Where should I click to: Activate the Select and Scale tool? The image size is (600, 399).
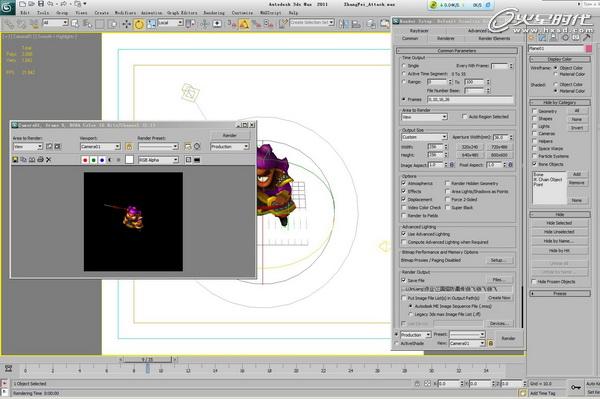click(x=152, y=24)
